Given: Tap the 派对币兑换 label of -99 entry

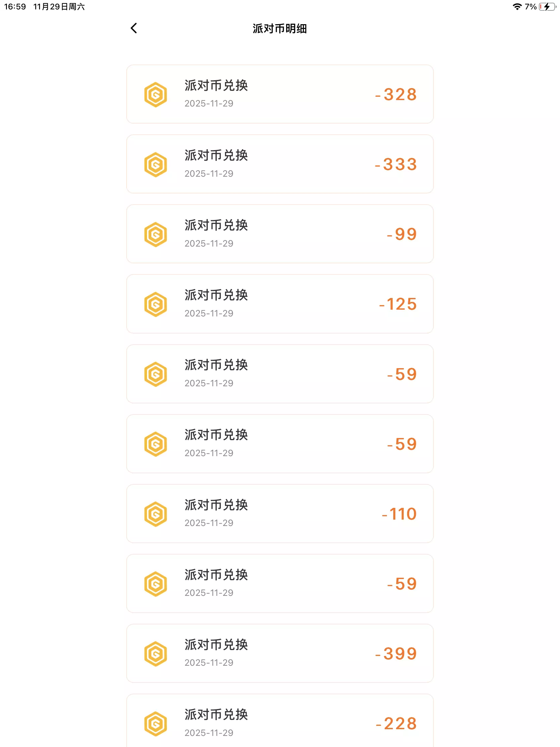Looking at the screenshot, I should click(x=216, y=225).
